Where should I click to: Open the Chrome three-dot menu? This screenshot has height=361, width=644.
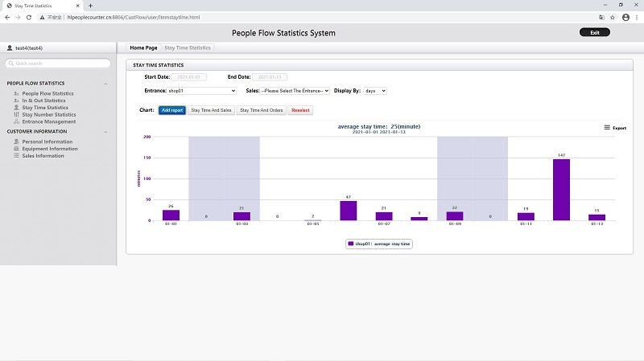[x=637, y=17]
